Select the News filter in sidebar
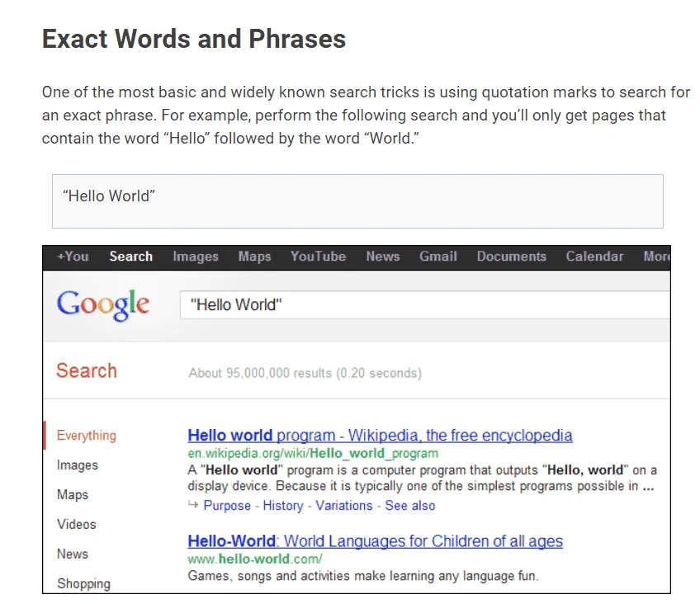The height and width of the screenshot is (604, 700). [x=73, y=554]
